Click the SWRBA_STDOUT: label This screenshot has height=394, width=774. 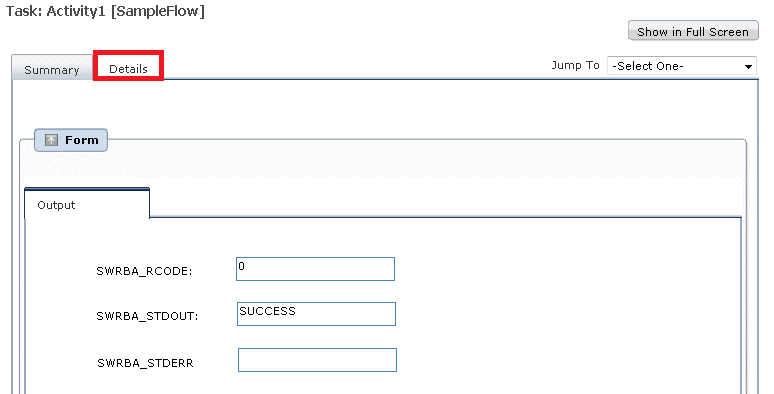pos(147,316)
